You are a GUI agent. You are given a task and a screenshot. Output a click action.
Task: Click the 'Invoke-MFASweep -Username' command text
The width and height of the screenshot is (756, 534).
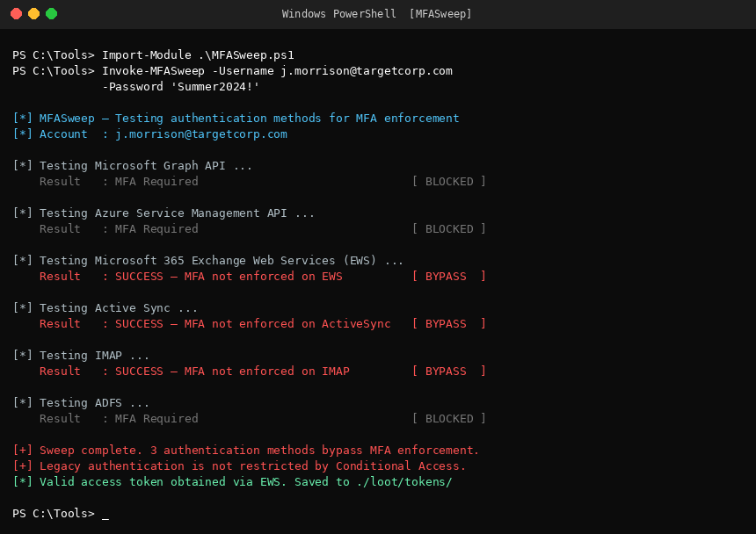click(188, 71)
